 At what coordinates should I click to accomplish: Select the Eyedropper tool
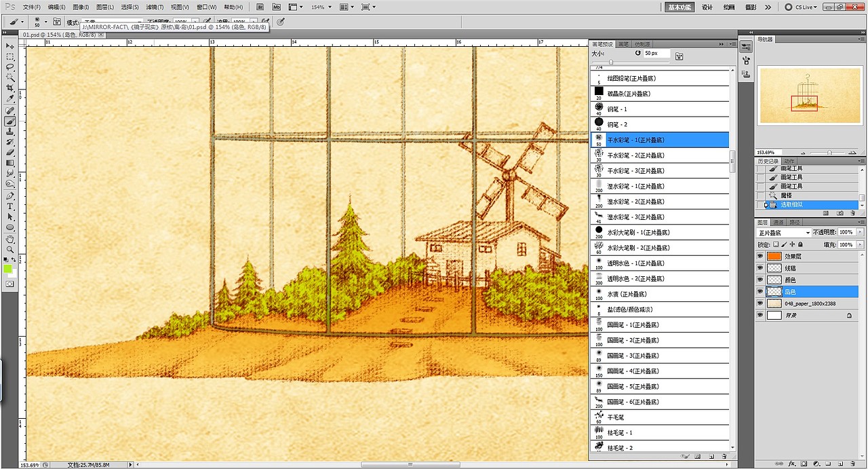(x=10, y=99)
